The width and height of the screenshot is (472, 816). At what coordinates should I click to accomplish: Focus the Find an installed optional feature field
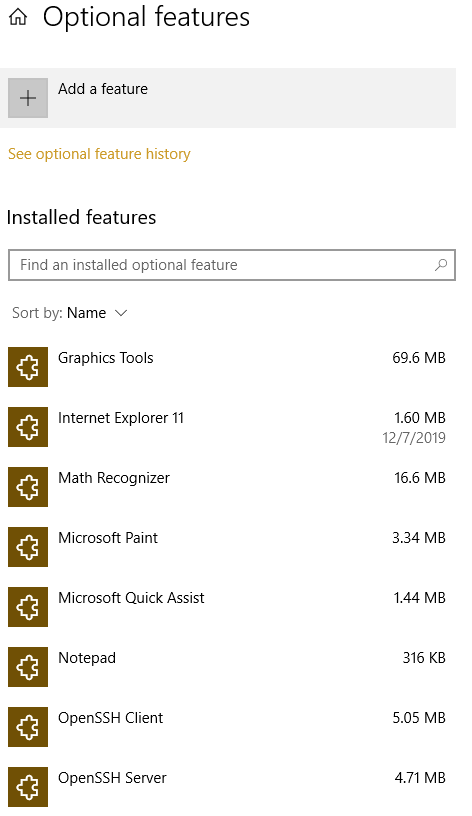[232, 265]
